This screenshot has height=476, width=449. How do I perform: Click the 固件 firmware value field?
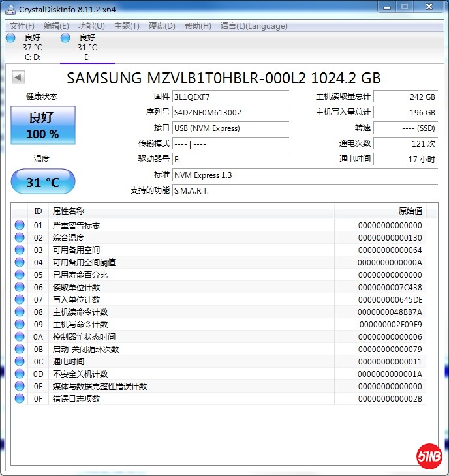(230, 97)
